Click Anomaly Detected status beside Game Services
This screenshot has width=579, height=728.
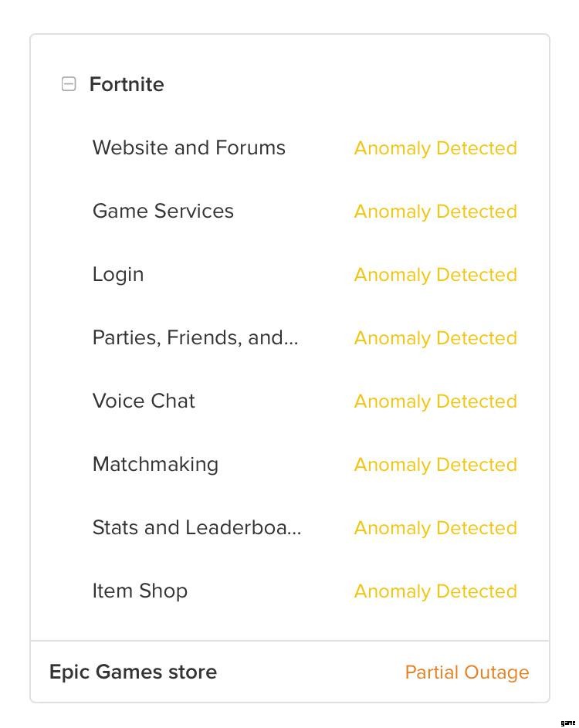(x=435, y=212)
